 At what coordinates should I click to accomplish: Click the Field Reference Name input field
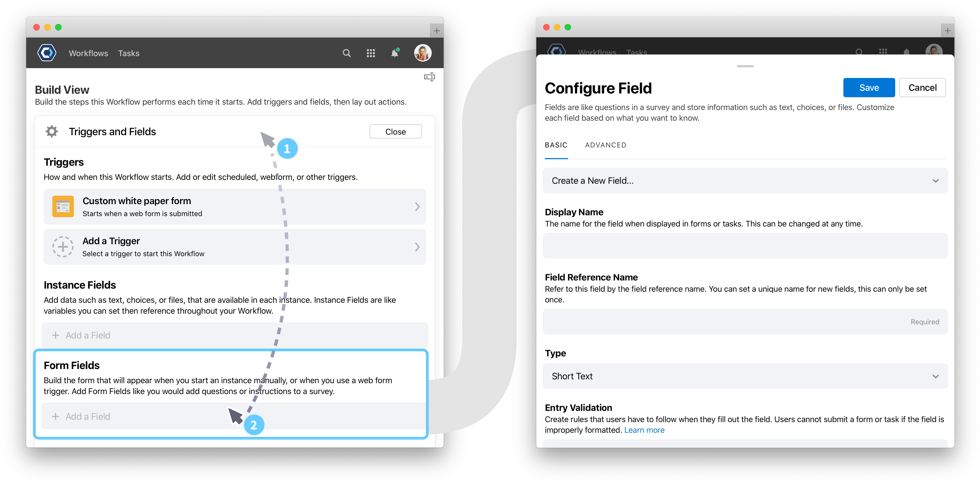coord(744,323)
